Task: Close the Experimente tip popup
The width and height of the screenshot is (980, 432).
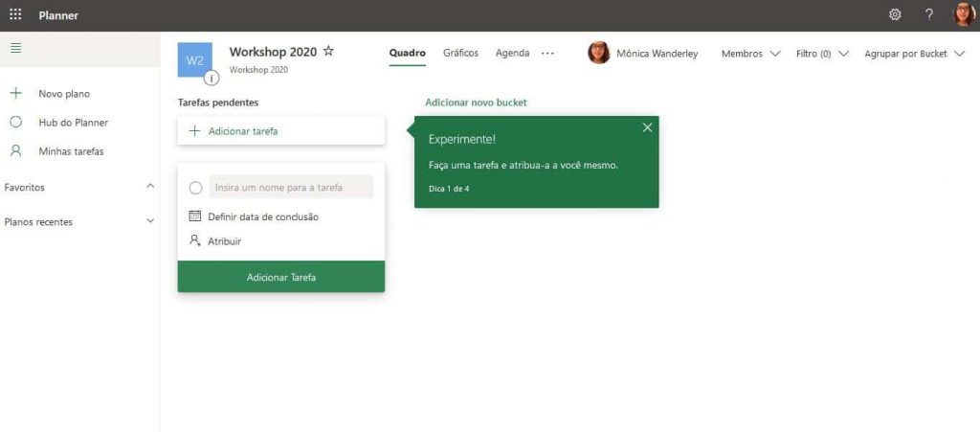Action: coord(647,127)
